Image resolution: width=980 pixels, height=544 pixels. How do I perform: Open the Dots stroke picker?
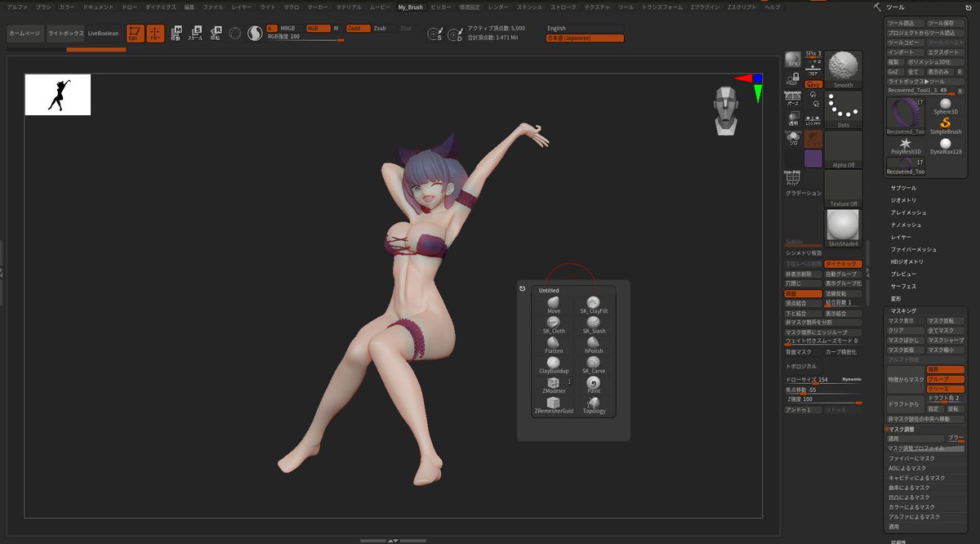pyautogui.click(x=844, y=109)
